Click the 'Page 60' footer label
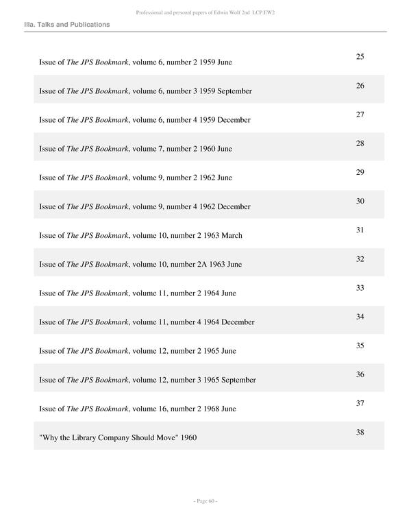 pos(206,501)
